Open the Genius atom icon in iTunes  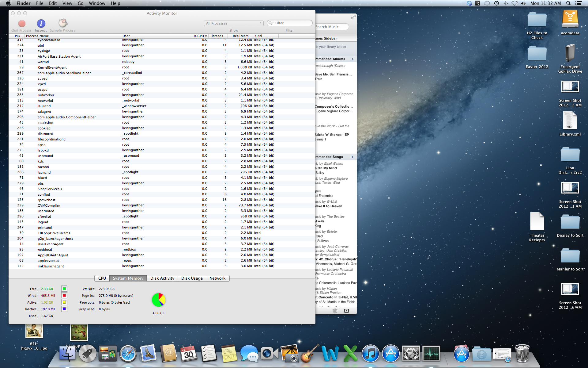[335, 310]
